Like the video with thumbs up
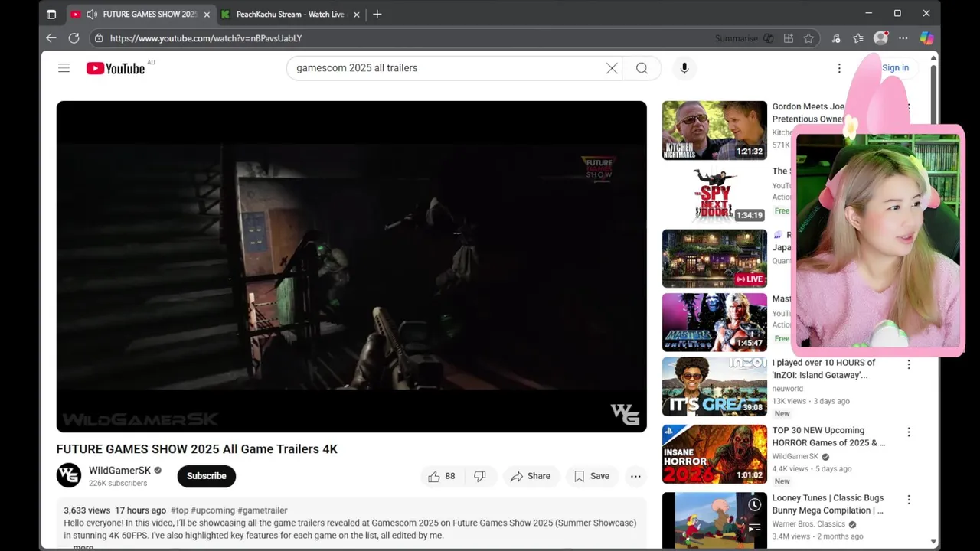Image resolution: width=980 pixels, height=551 pixels. click(442, 476)
